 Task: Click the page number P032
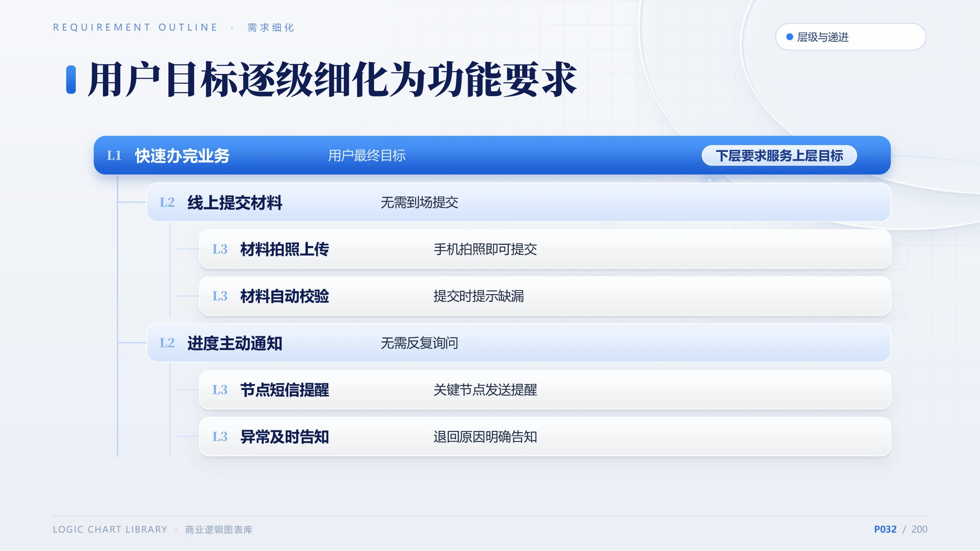pos(885,529)
